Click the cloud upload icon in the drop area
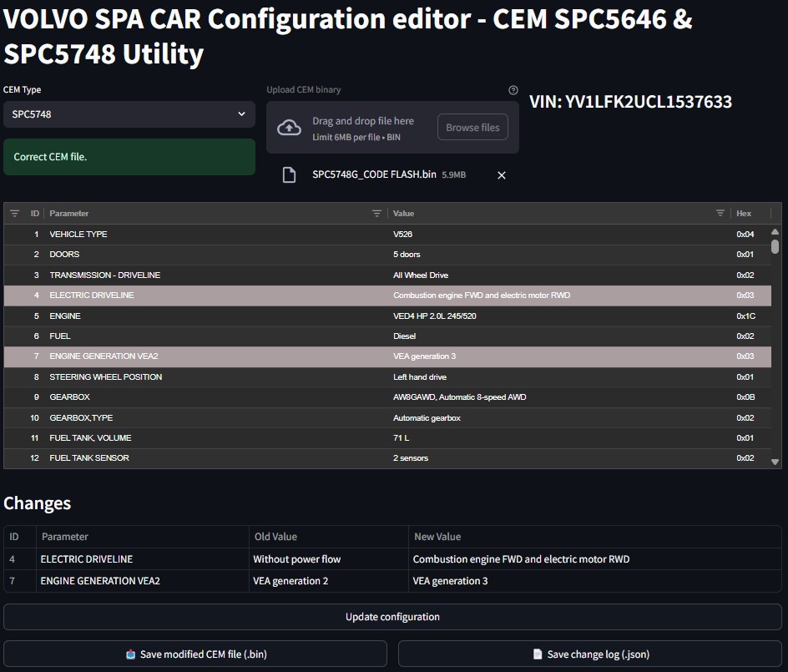The width and height of the screenshot is (788, 672). click(287, 125)
